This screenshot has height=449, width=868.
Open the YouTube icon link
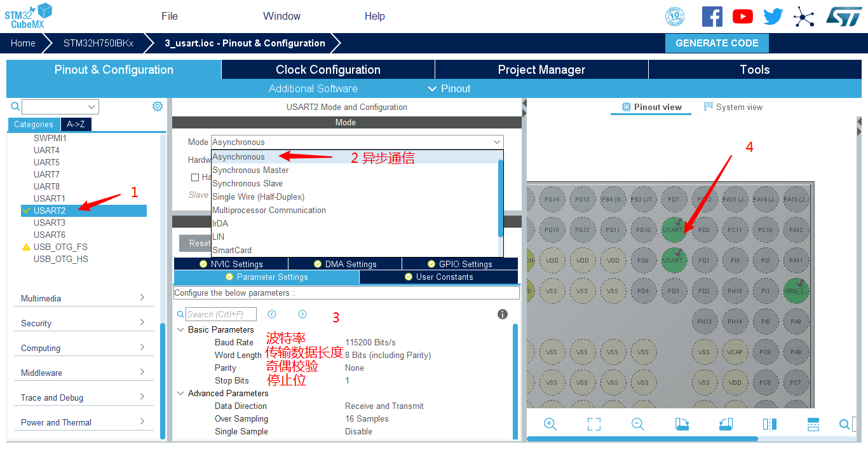pos(742,17)
